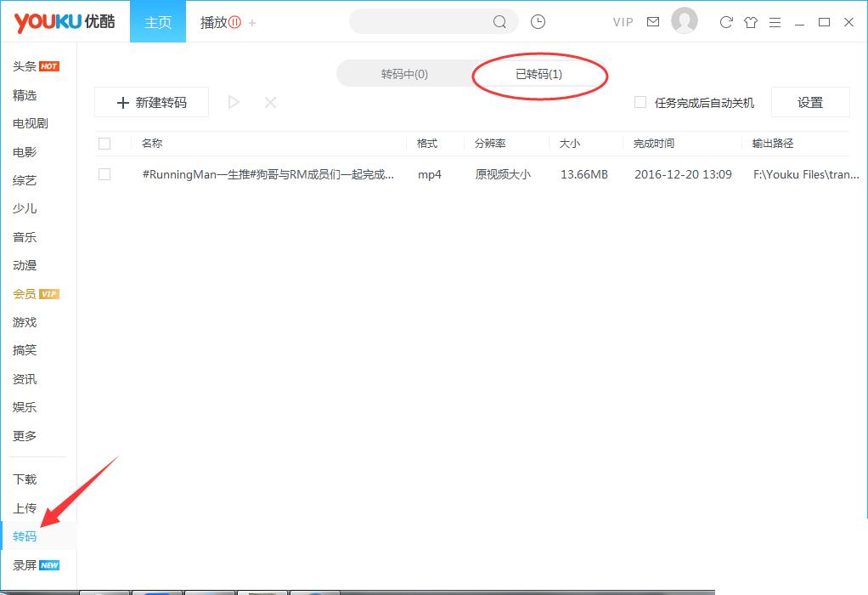Switch to 已转码(1) tab
Viewport: 868px width, 595px height.
(x=539, y=74)
